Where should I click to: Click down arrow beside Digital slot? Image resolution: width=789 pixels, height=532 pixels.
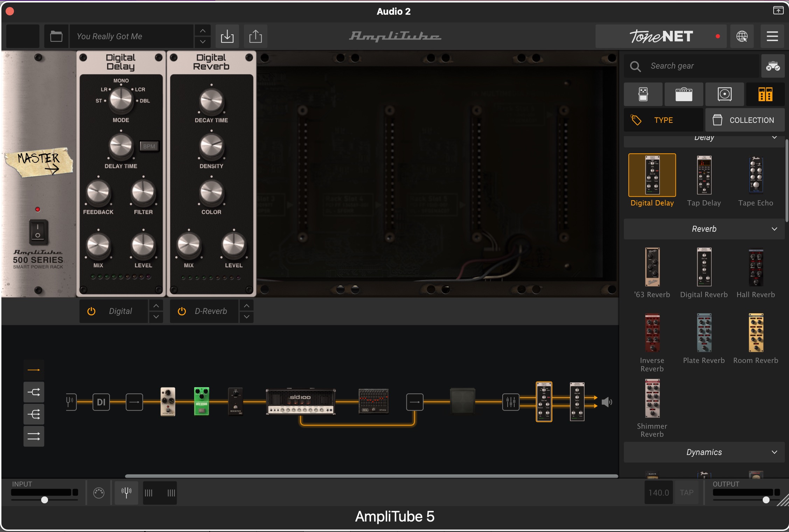(x=156, y=317)
